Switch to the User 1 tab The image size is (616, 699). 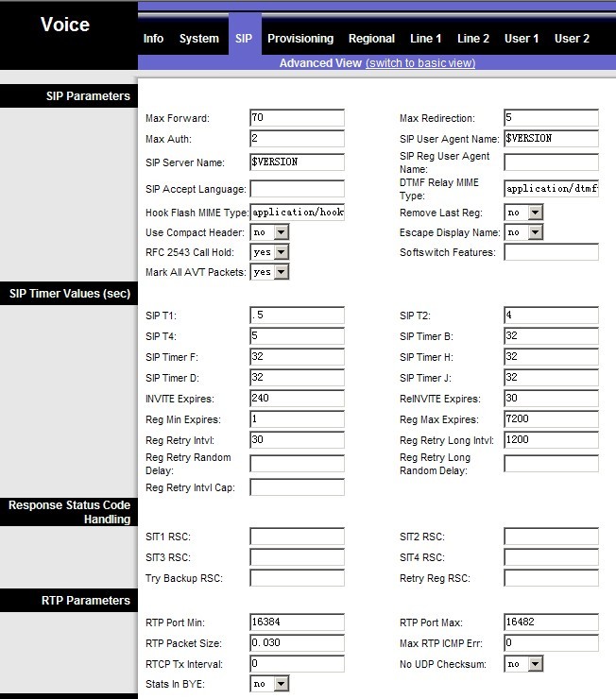click(522, 39)
